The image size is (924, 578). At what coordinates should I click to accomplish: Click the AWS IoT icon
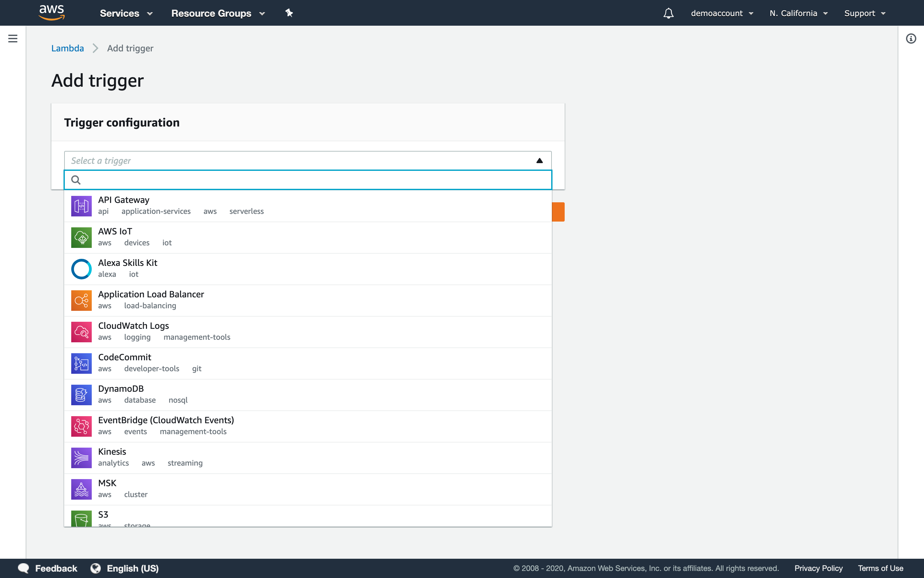point(81,237)
